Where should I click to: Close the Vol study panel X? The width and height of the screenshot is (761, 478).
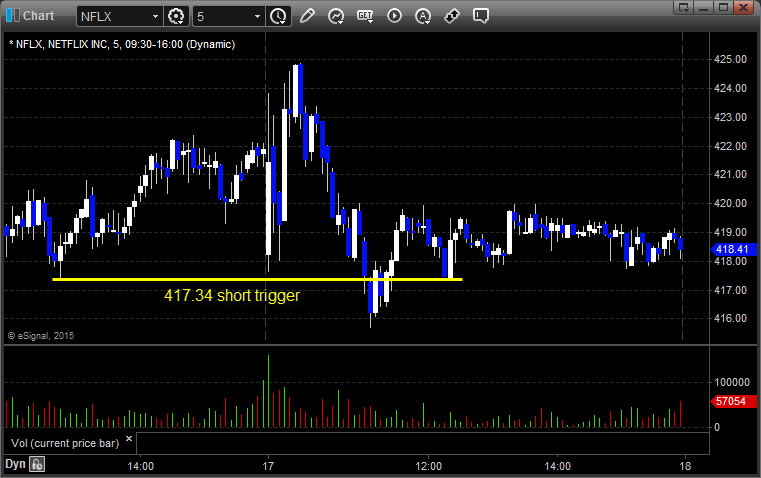pyautogui.click(x=129, y=439)
